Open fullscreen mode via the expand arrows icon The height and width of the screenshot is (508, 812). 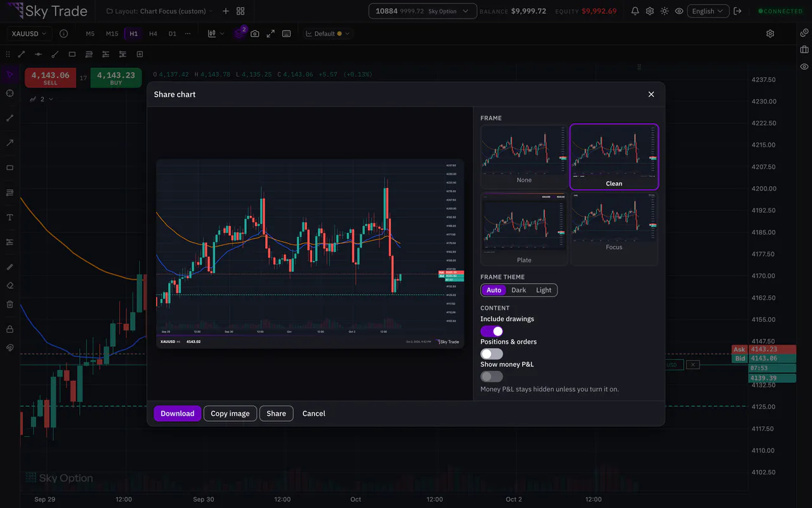coord(271,34)
